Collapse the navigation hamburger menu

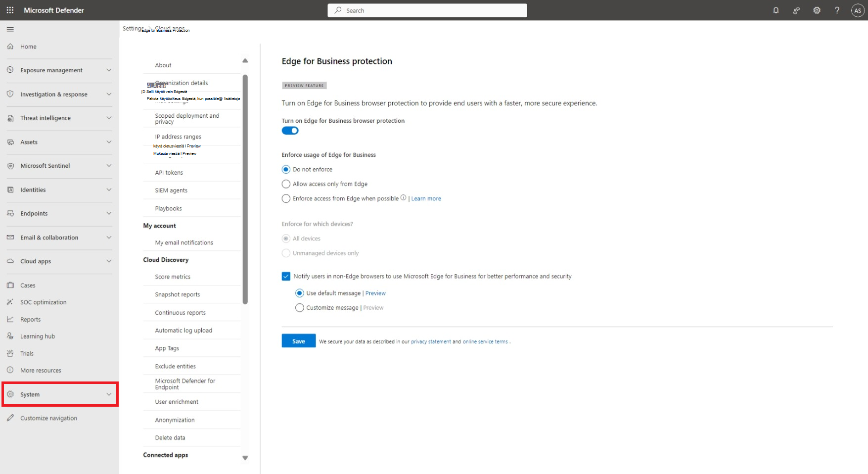click(x=10, y=30)
